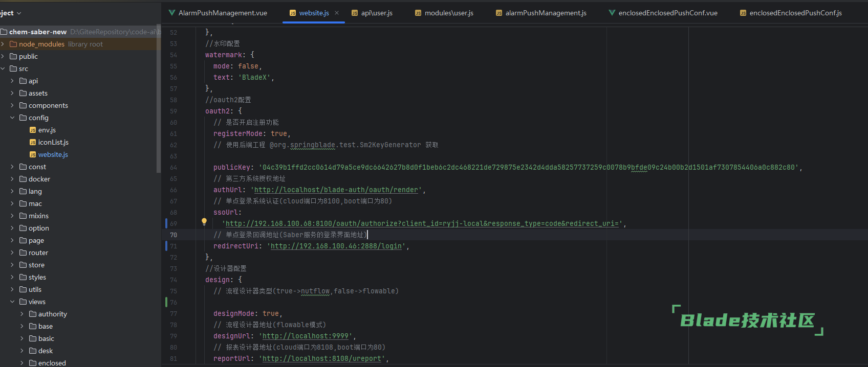Select the mixins folder
Image resolution: width=868 pixels, height=367 pixels.
38,216
